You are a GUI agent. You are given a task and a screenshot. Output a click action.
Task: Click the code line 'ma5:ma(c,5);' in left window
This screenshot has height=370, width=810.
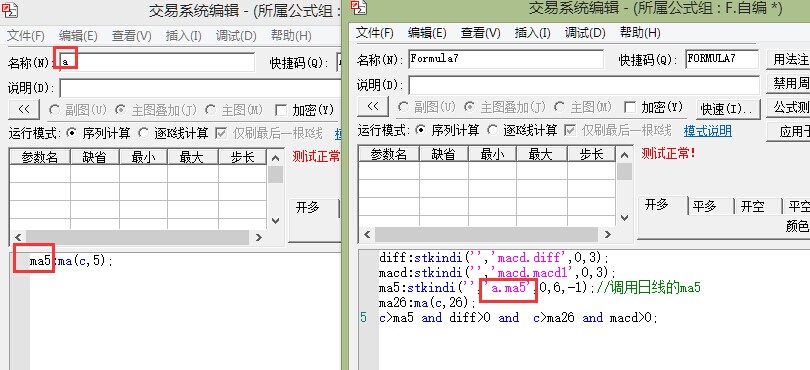[71, 261]
